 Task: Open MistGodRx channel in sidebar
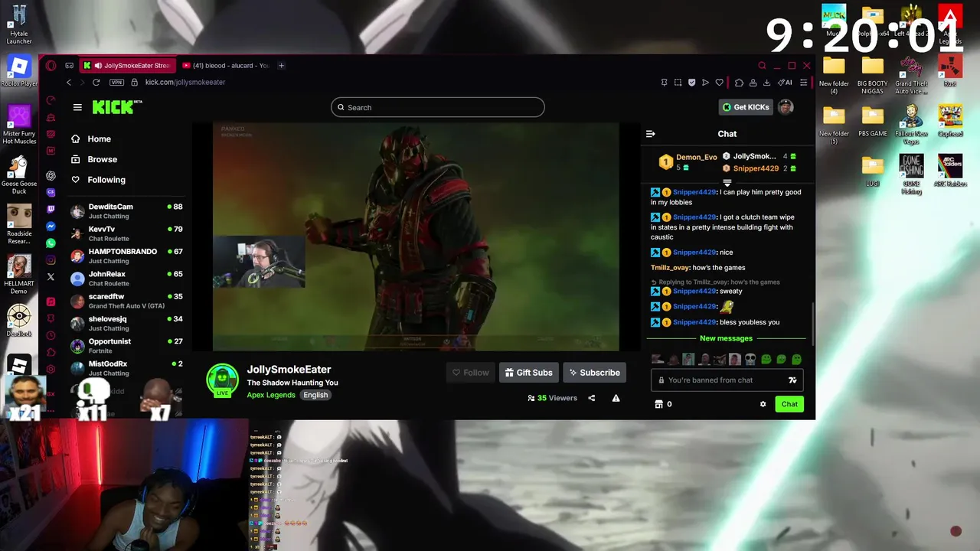click(127, 368)
